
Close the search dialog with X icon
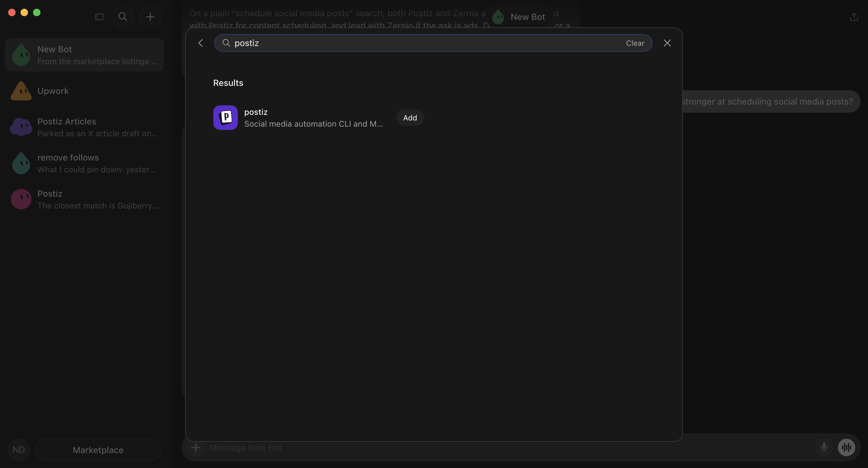[667, 43]
